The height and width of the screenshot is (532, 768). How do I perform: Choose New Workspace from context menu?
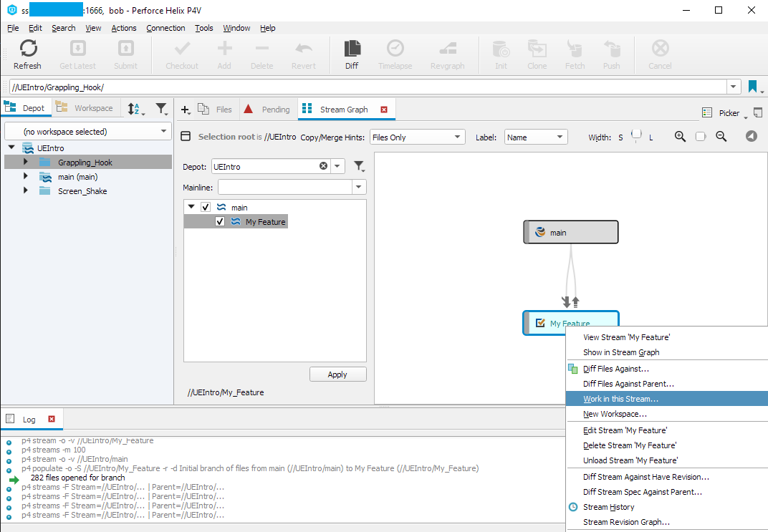tap(666, 414)
